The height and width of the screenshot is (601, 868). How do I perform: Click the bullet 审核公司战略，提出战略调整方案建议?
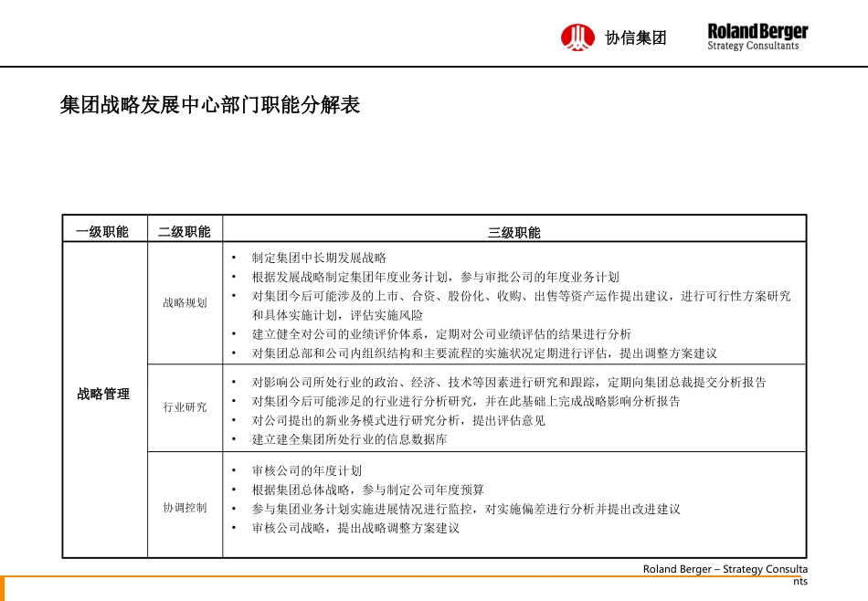(355, 528)
